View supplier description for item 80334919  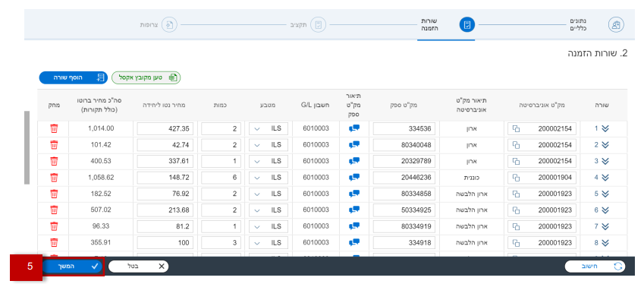point(354,226)
